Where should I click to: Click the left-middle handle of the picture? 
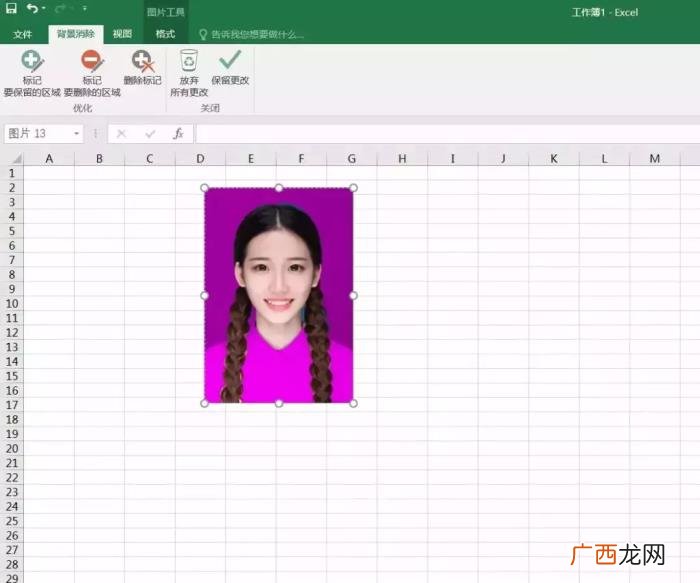pos(204,296)
